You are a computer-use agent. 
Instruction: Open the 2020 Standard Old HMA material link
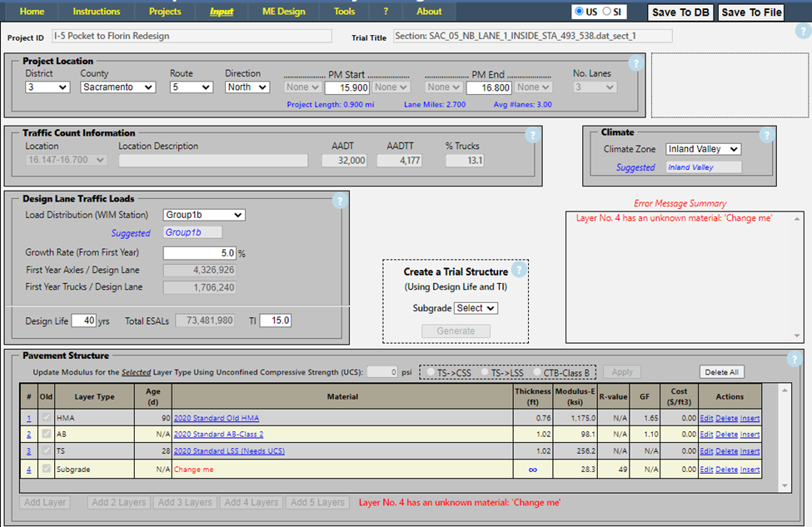(x=216, y=419)
